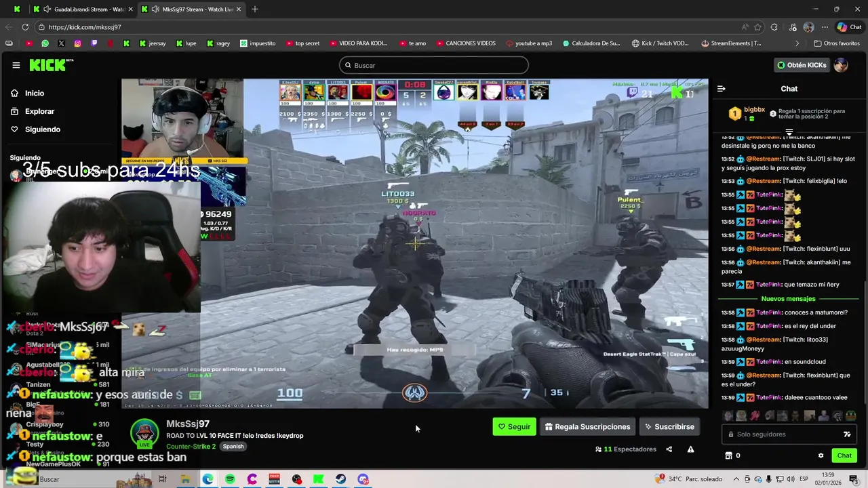Open the impuestito bookmark
868x488 pixels.
pos(258,43)
